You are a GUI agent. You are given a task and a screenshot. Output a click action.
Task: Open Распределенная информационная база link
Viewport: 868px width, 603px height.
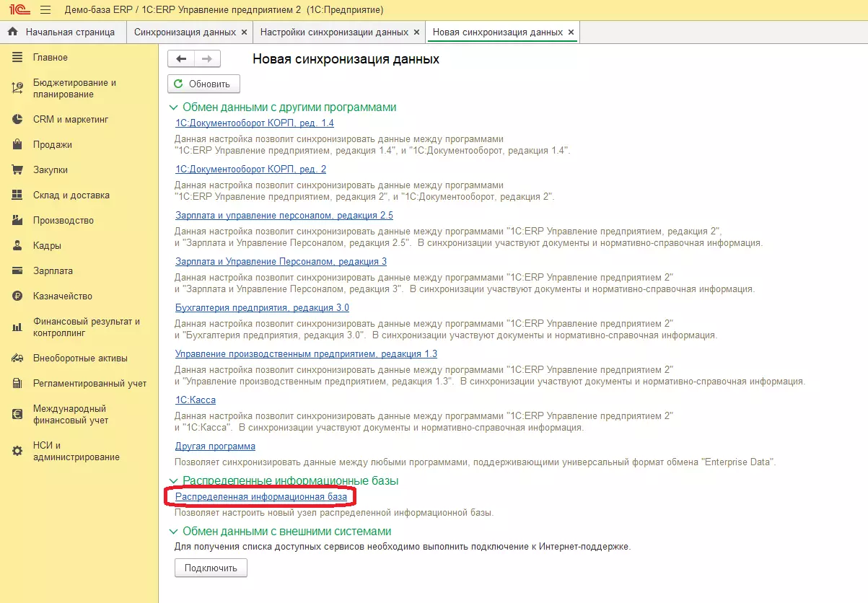(261, 497)
